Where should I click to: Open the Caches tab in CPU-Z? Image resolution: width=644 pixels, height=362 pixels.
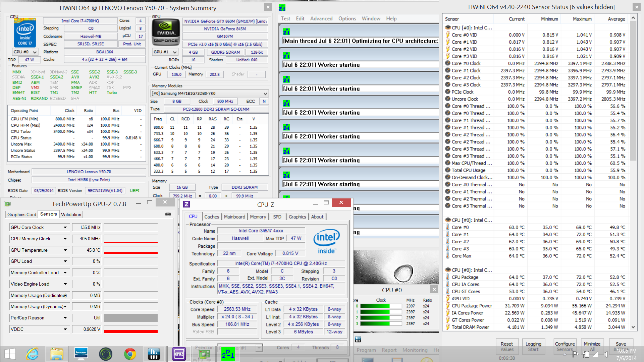212,217
